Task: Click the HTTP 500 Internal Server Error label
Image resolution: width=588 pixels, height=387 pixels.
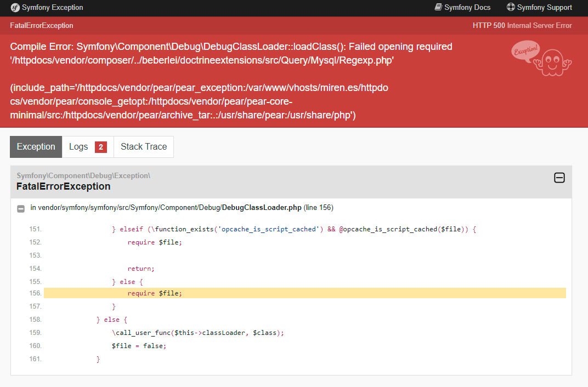Action: (522, 25)
